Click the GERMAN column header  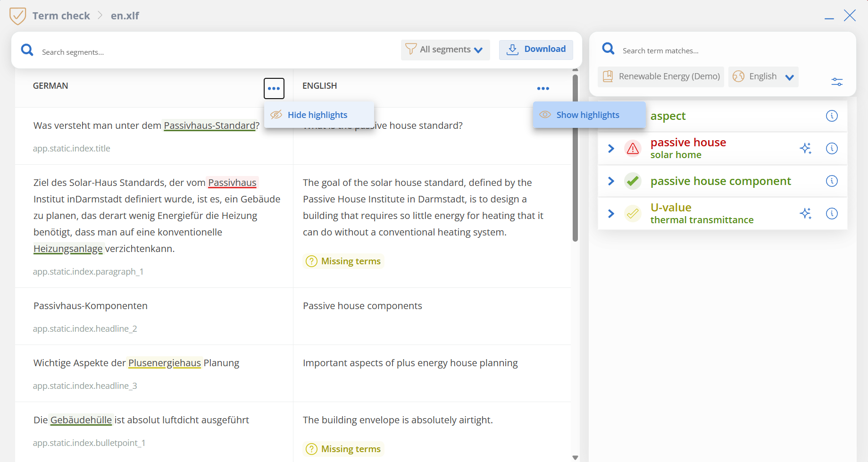coord(50,86)
